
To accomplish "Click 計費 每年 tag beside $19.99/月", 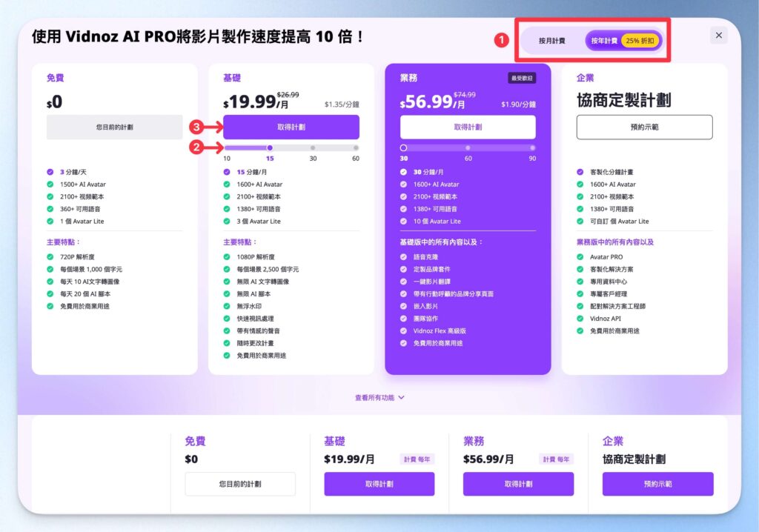I will pyautogui.click(x=417, y=459).
